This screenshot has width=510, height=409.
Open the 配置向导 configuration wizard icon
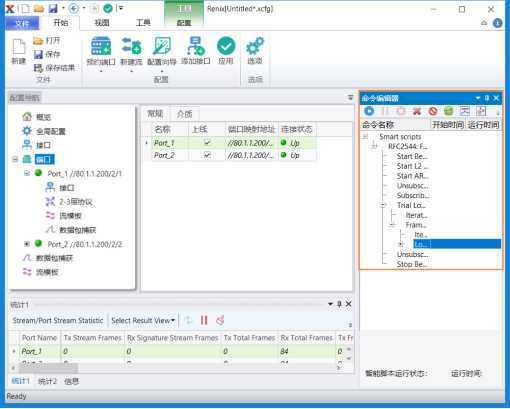[162, 50]
